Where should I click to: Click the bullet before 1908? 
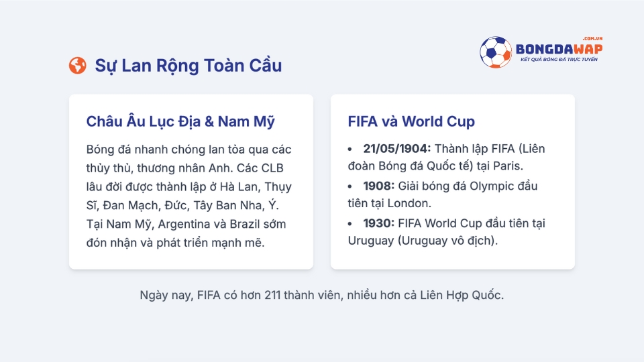(350, 186)
